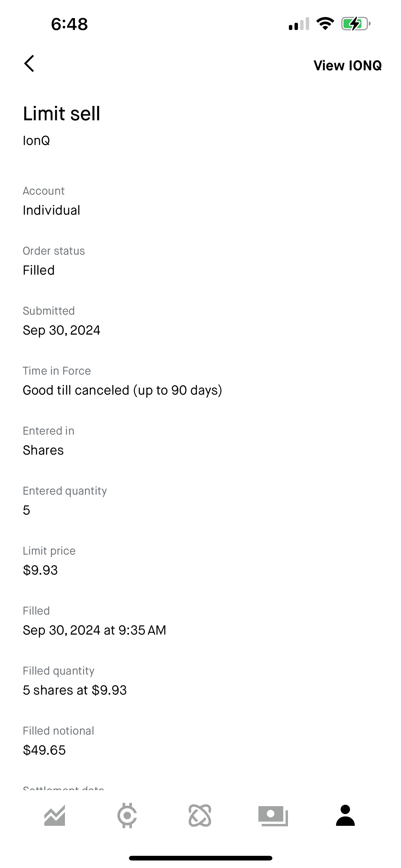This screenshot has height=868, width=401.
Task: Select the Account profile tab icon
Action: click(345, 816)
